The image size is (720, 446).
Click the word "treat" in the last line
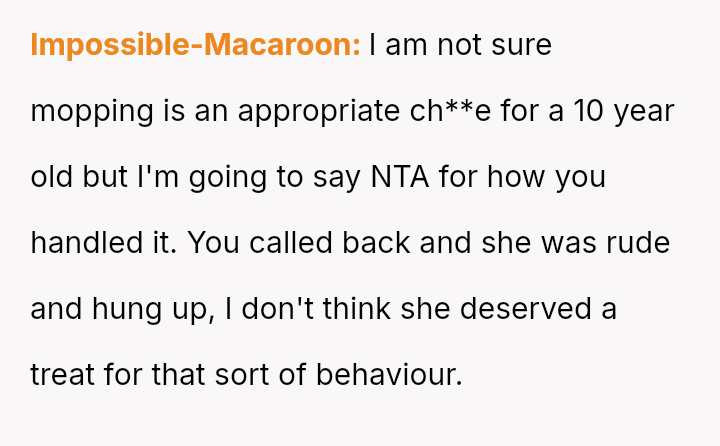click(60, 375)
